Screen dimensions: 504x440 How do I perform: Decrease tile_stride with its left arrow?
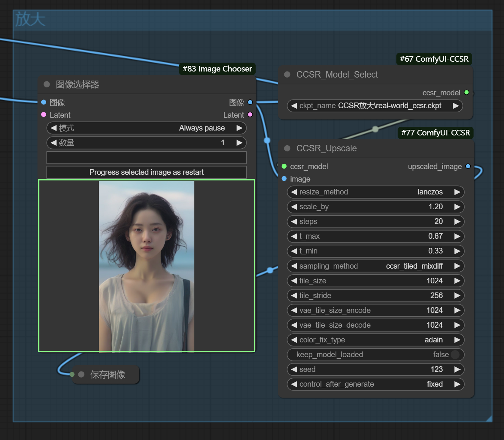294,295
